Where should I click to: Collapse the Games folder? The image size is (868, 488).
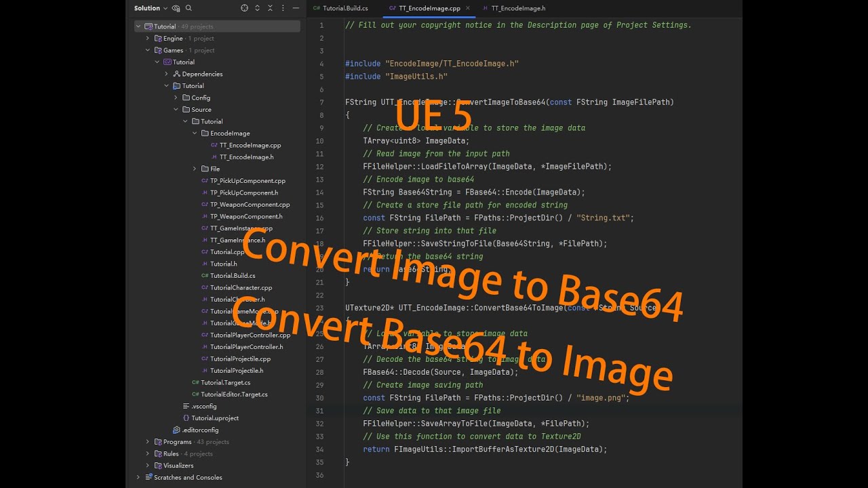pyautogui.click(x=148, y=50)
